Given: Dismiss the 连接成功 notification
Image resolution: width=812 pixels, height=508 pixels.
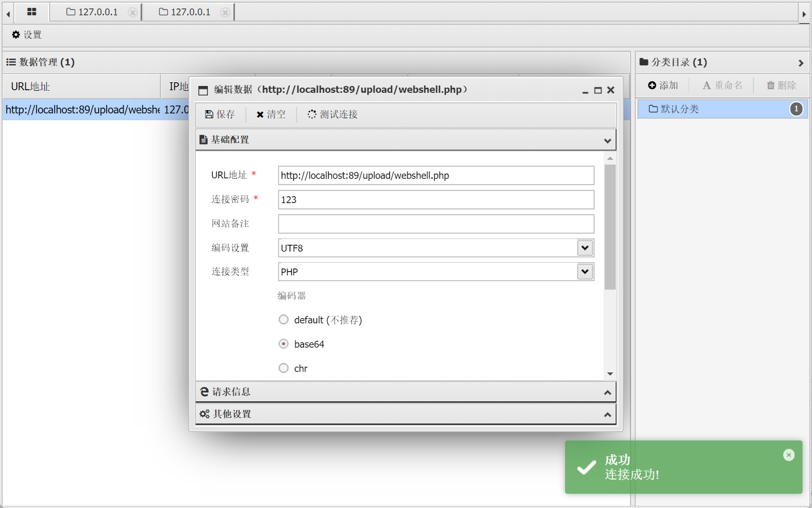Looking at the screenshot, I should point(789,455).
